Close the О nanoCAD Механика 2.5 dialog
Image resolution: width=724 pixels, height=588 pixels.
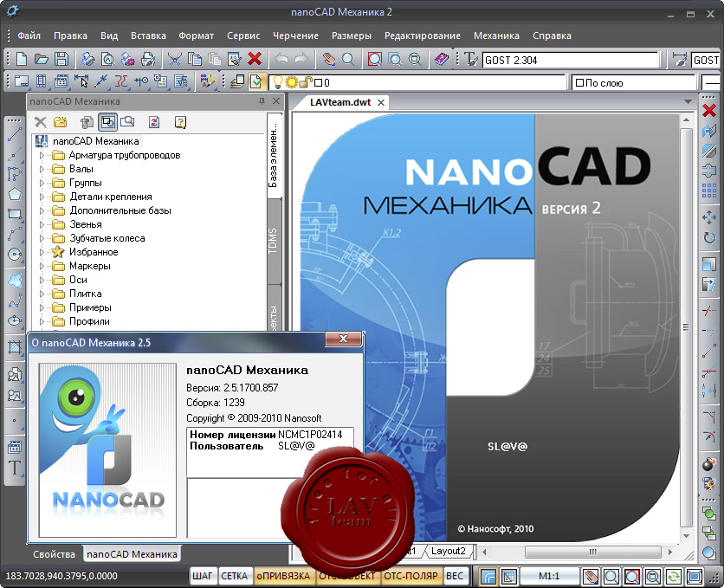click(343, 339)
